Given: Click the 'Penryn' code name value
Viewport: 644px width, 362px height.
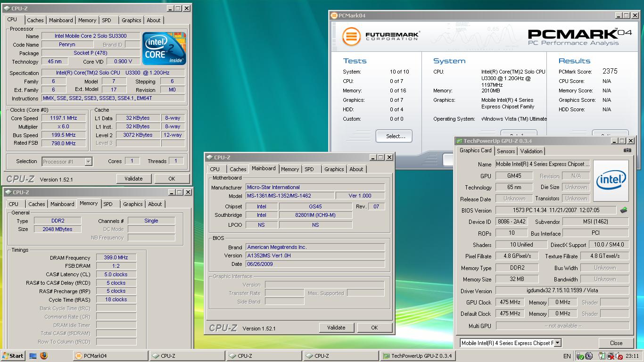Looking at the screenshot, I should (67, 44).
